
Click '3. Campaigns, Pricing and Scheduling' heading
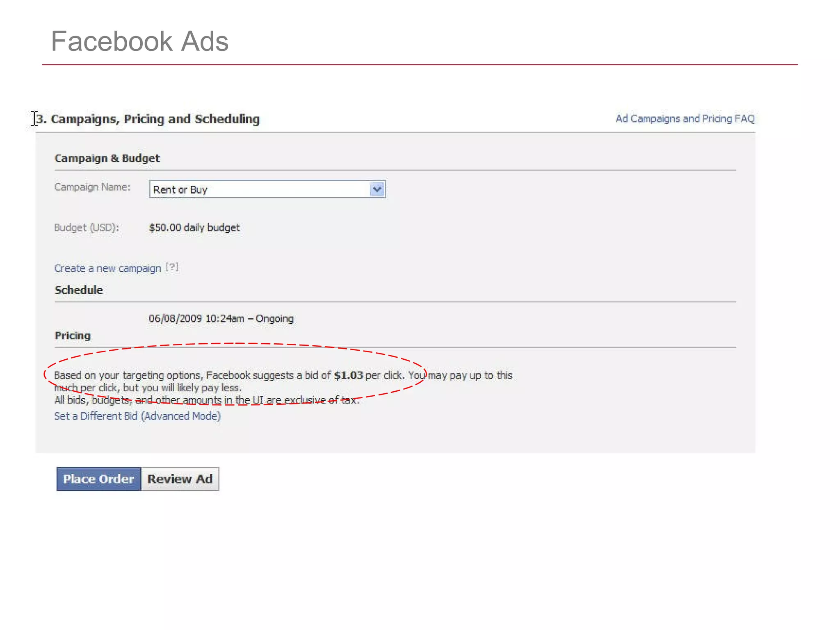click(148, 119)
